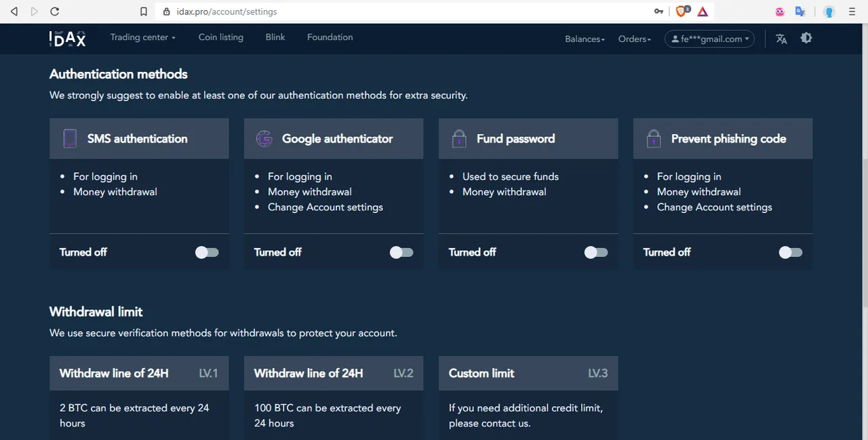868x440 pixels.
Task: Go to Coin listing page
Action: tap(221, 37)
